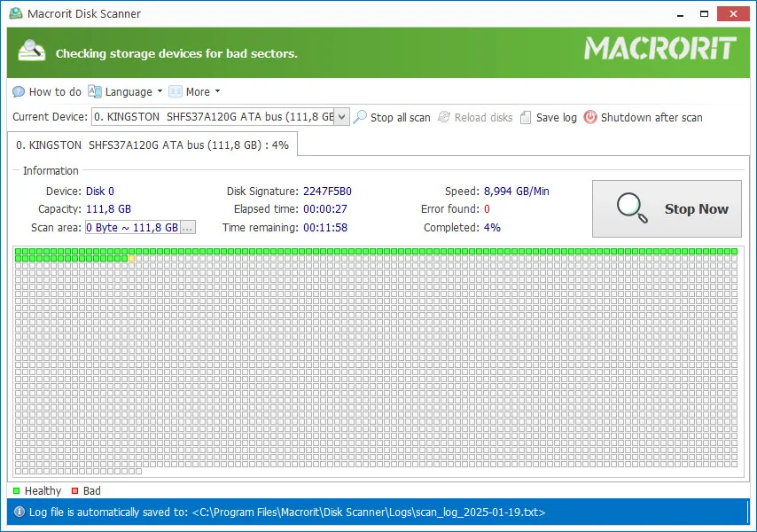Screen dimensions: 757x532
Task: Expand the More dropdown arrow
Action: point(217,91)
